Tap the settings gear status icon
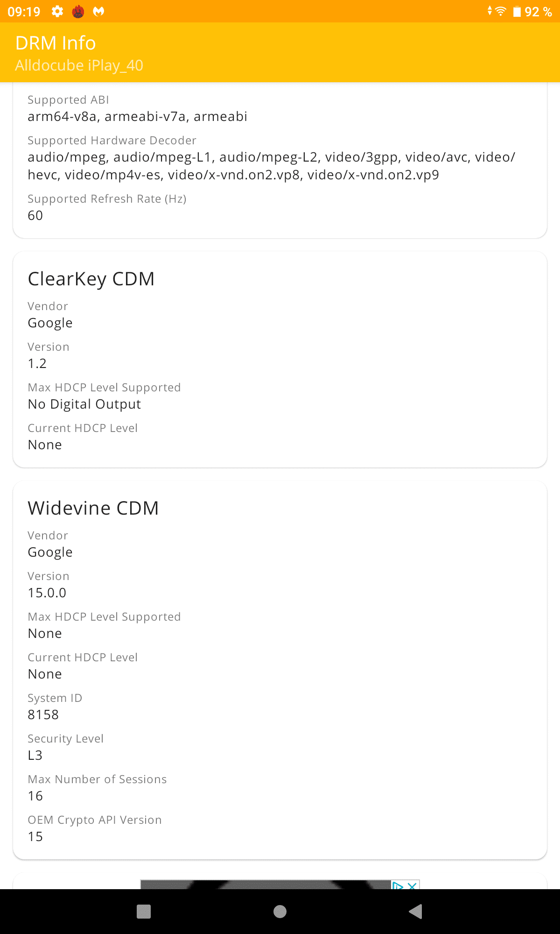Viewport: 560px width, 934px height. click(x=57, y=11)
